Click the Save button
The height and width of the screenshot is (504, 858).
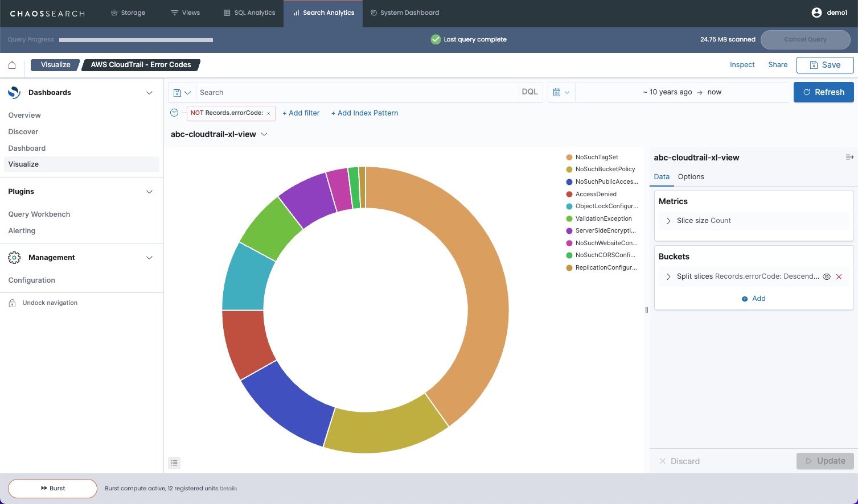coord(825,65)
